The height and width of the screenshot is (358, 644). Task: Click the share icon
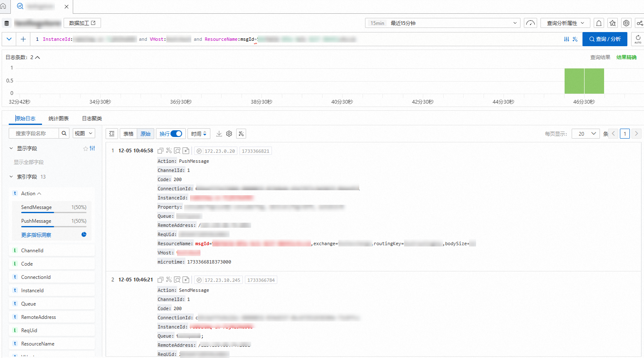coord(640,23)
